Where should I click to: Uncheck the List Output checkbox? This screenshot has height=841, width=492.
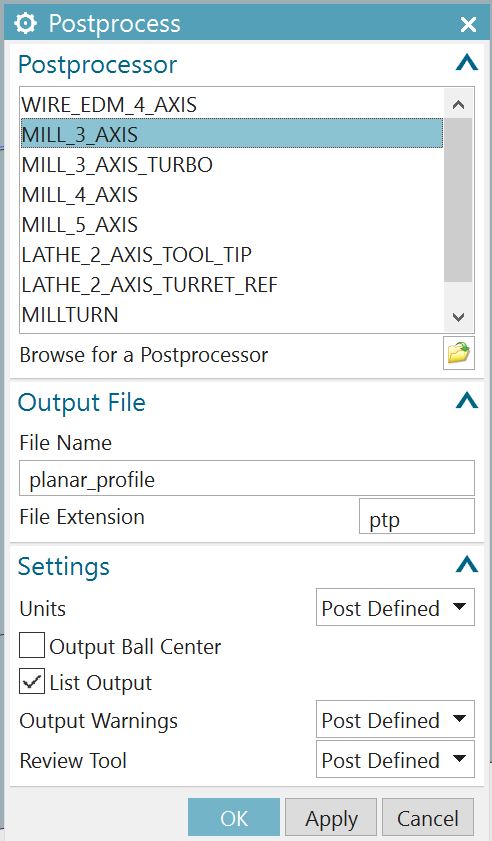click(x=32, y=681)
